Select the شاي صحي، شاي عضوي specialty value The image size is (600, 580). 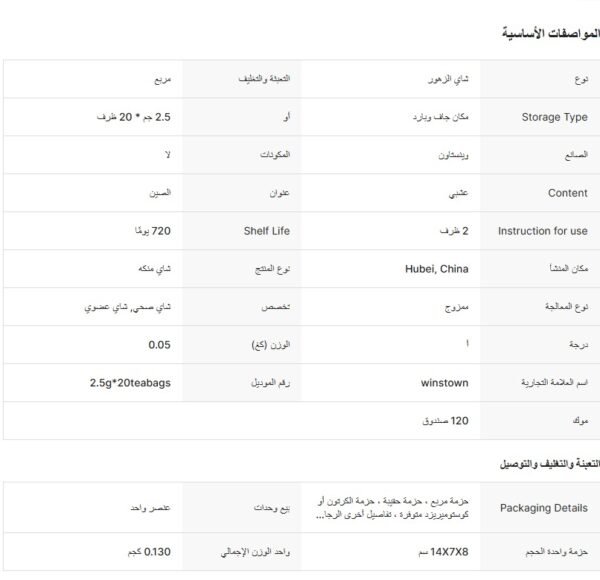coord(129,307)
